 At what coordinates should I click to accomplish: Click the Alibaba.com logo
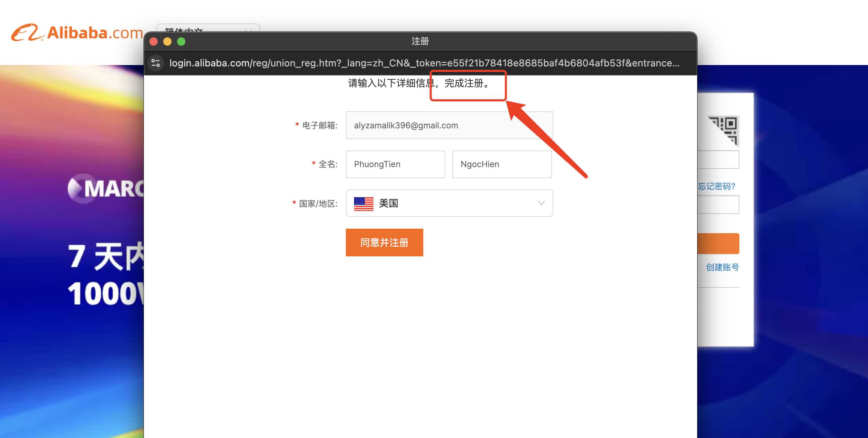77,33
